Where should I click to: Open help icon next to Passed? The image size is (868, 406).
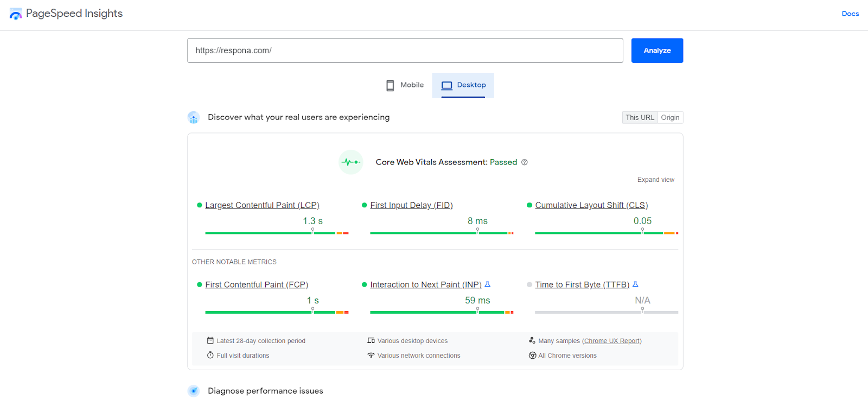pyautogui.click(x=525, y=162)
